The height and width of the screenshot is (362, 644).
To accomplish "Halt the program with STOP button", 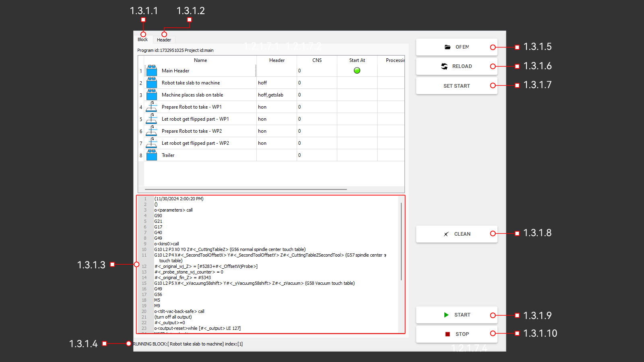I will pos(456,334).
